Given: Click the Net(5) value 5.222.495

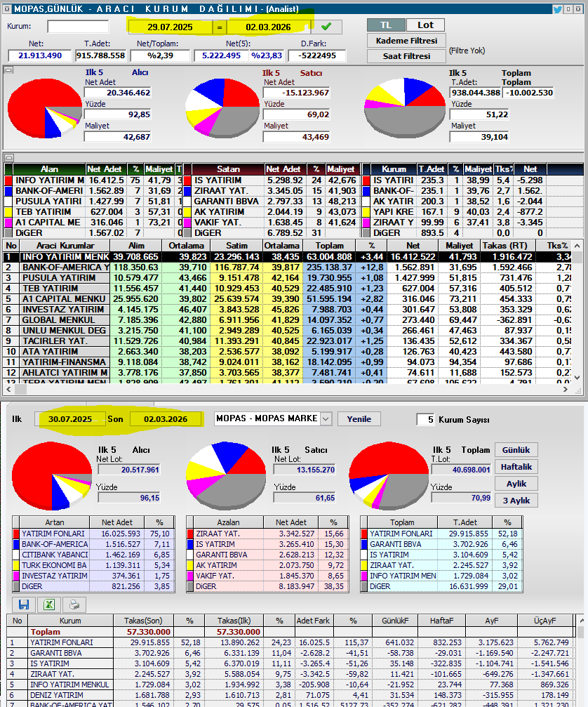Looking at the screenshot, I should (x=221, y=55).
